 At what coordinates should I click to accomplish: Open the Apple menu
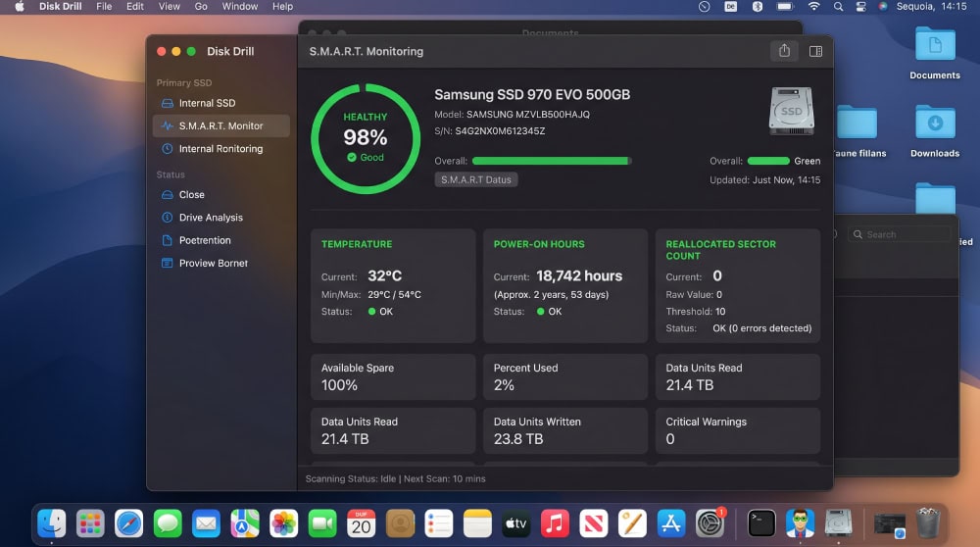point(20,7)
